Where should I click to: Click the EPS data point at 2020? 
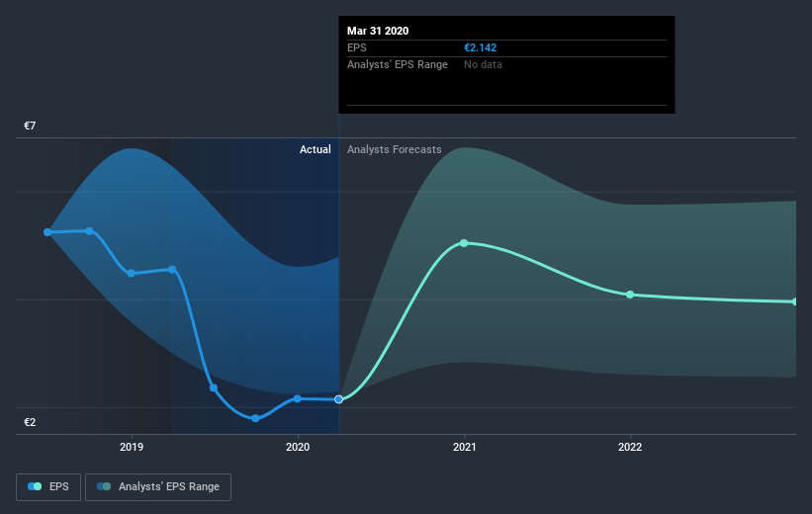click(298, 398)
